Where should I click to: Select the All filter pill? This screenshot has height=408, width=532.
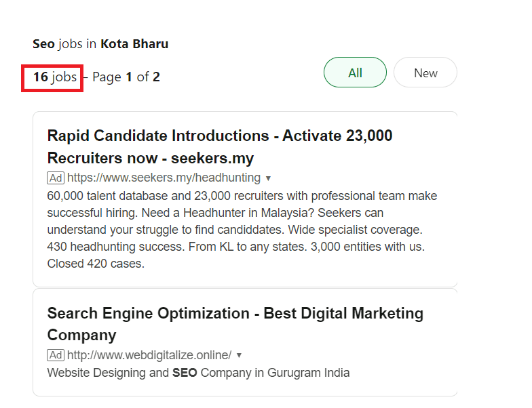[x=355, y=73]
